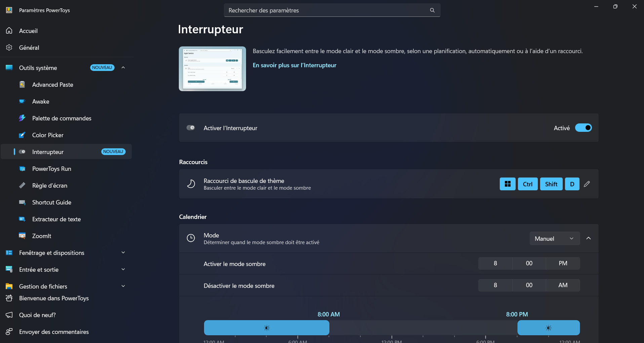The width and height of the screenshot is (644, 343).
Task: Disable the Activer l'Interrupteur switch
Action: pos(583,128)
